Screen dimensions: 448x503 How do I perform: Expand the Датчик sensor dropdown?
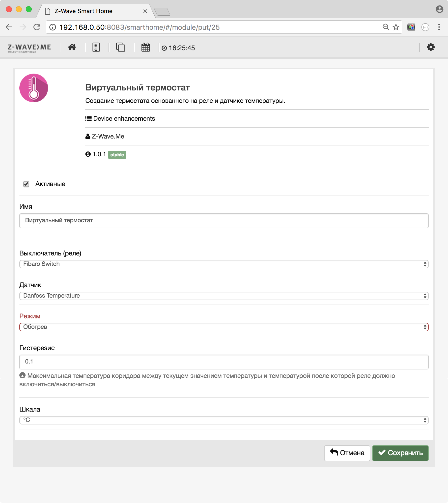224,296
